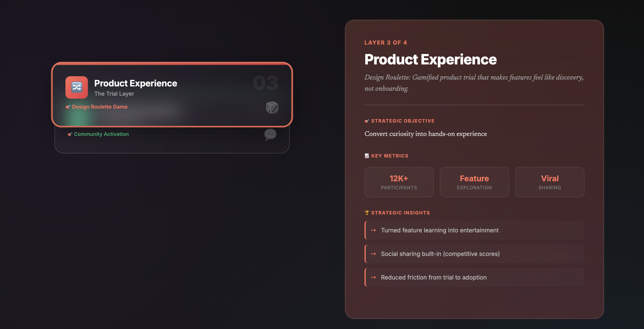Select the 12K+ Participants metric tile
Image resolution: width=644 pixels, height=329 pixels.
[x=399, y=182]
